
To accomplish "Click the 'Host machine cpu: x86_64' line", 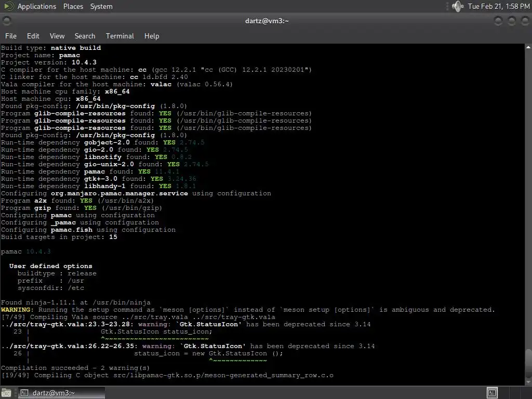I will (51, 99).
